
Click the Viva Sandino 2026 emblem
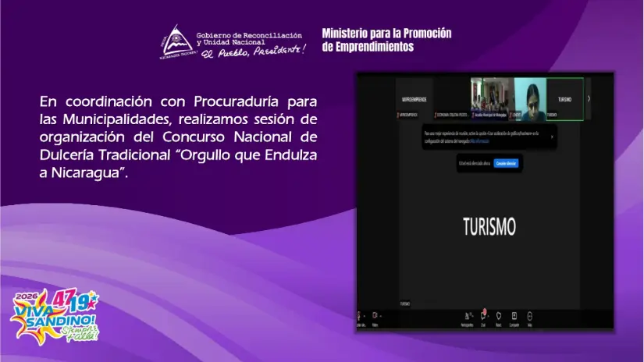point(55,316)
